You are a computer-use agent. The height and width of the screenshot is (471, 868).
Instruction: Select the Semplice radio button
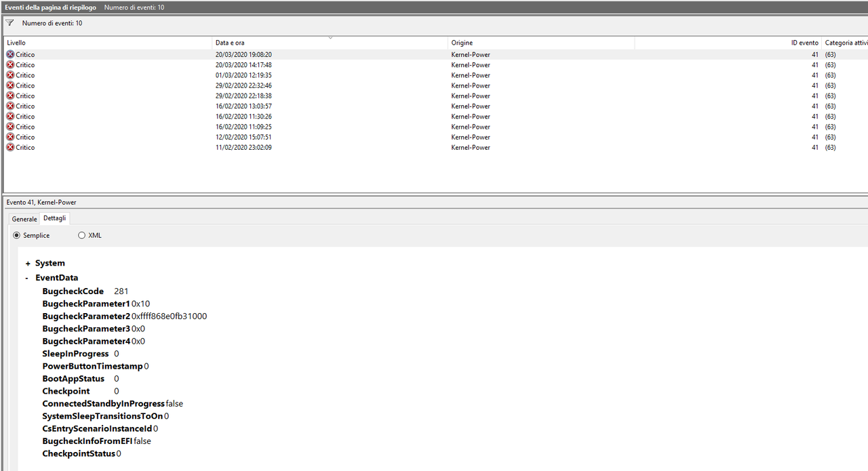point(17,235)
